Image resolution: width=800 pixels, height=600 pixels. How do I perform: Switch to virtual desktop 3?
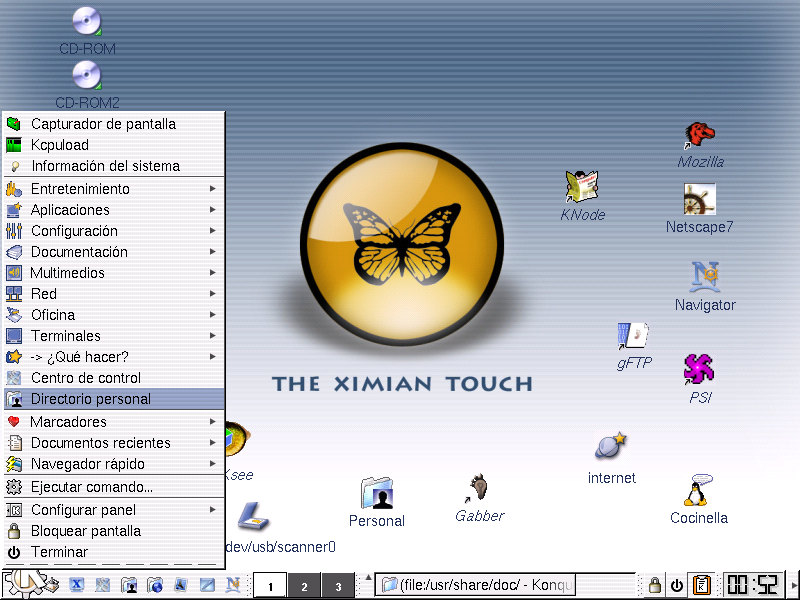coord(338,586)
